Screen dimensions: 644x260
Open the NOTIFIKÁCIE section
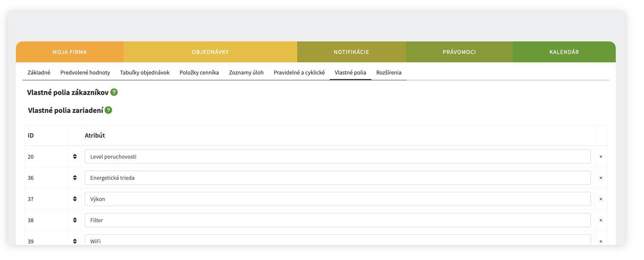pos(352,52)
